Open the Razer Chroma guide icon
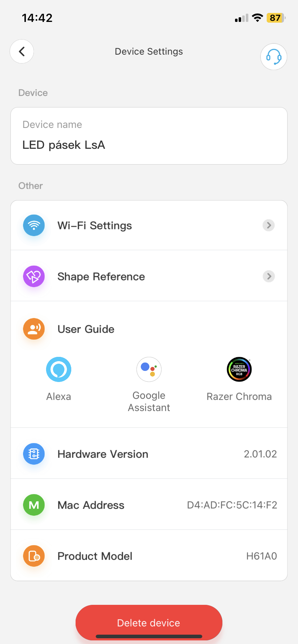 point(239,369)
